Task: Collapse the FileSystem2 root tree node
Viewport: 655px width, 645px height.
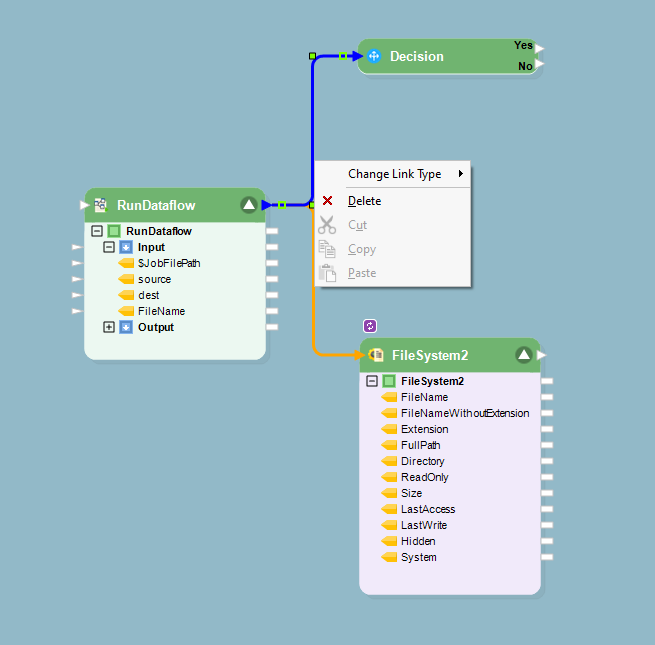Action: point(372,381)
